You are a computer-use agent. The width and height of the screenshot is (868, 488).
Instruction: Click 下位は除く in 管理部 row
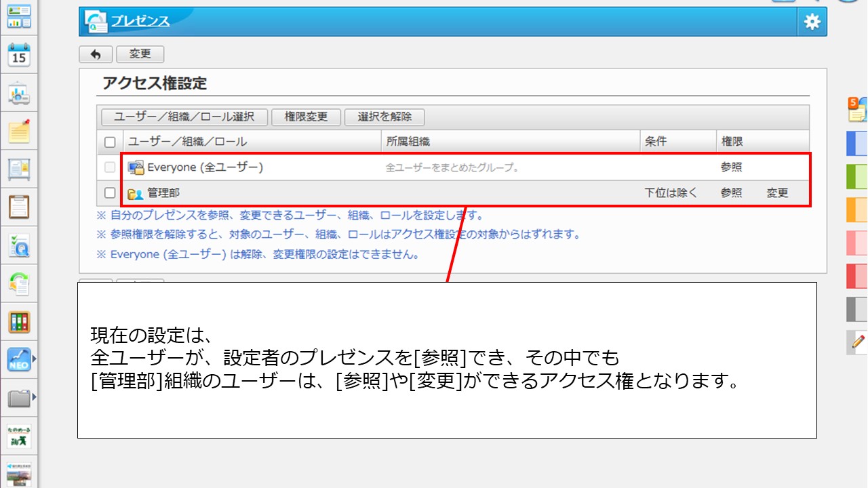click(x=671, y=193)
